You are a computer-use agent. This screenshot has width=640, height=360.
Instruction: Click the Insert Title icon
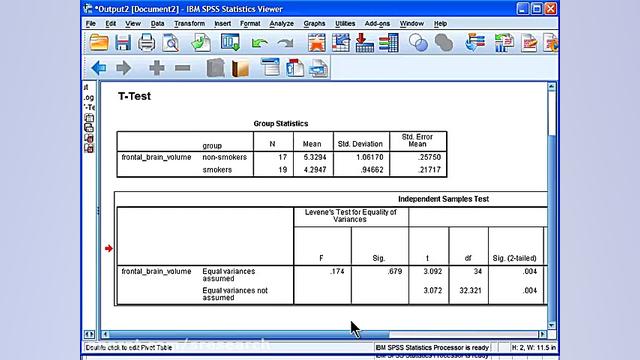[x=295, y=68]
